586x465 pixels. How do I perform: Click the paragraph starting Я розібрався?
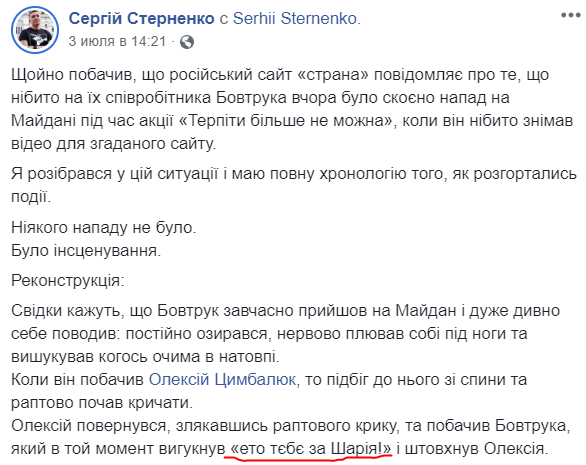click(294, 185)
